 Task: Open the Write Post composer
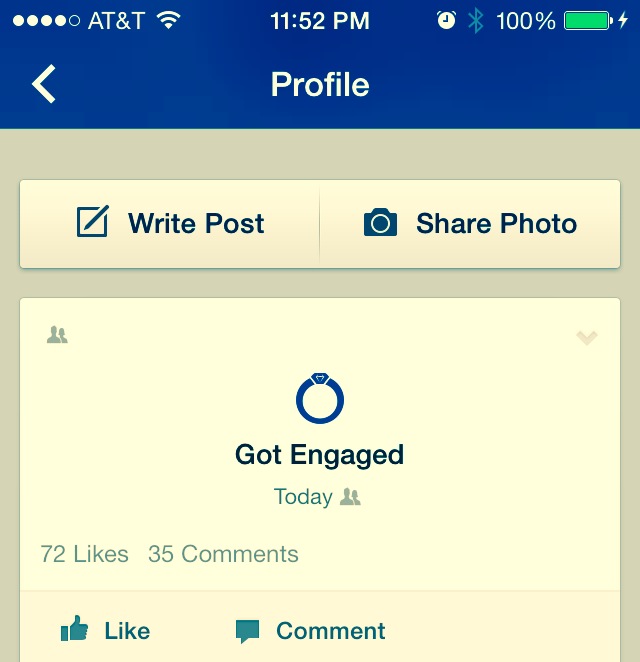point(170,223)
